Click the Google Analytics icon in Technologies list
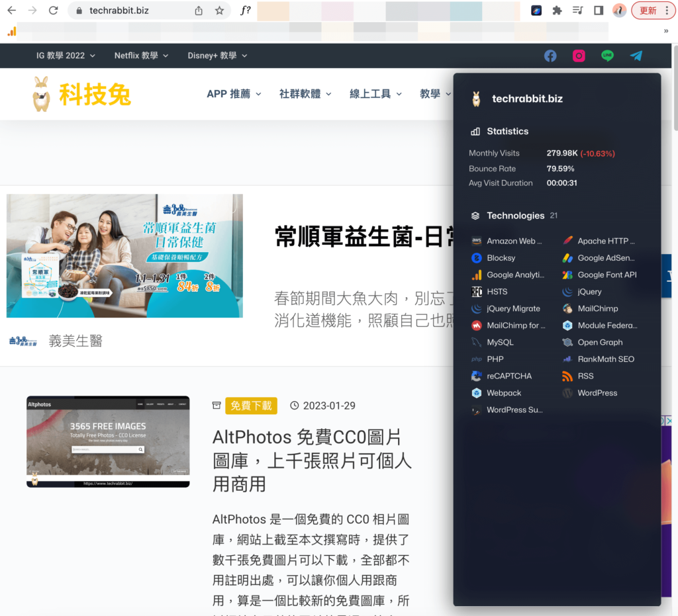678x616 pixels. pyautogui.click(x=477, y=275)
